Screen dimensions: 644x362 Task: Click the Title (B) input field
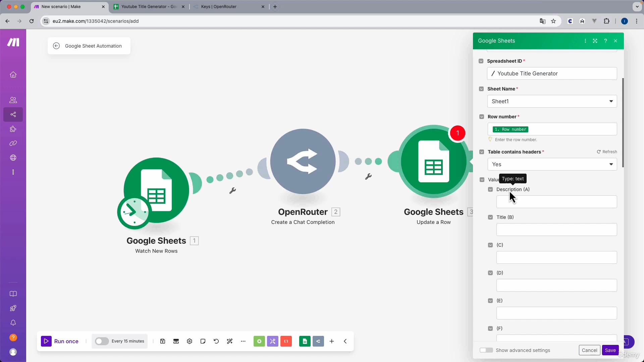(x=556, y=230)
